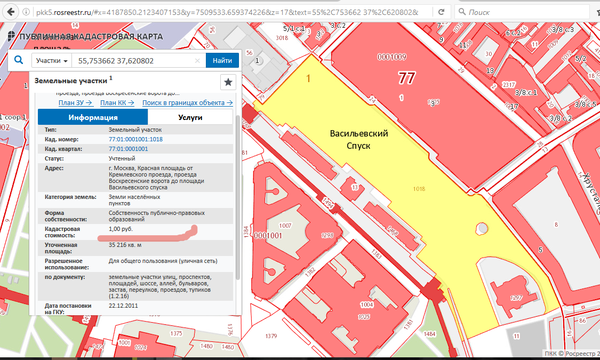Open cadastral number 77:01:0001001:1018 link
The width and height of the screenshot is (600, 360).
pos(135,139)
